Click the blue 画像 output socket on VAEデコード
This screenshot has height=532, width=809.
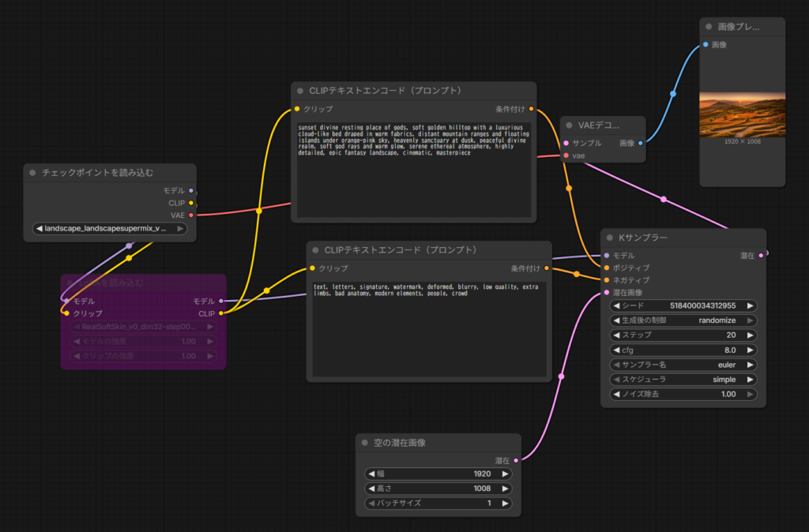coord(640,143)
